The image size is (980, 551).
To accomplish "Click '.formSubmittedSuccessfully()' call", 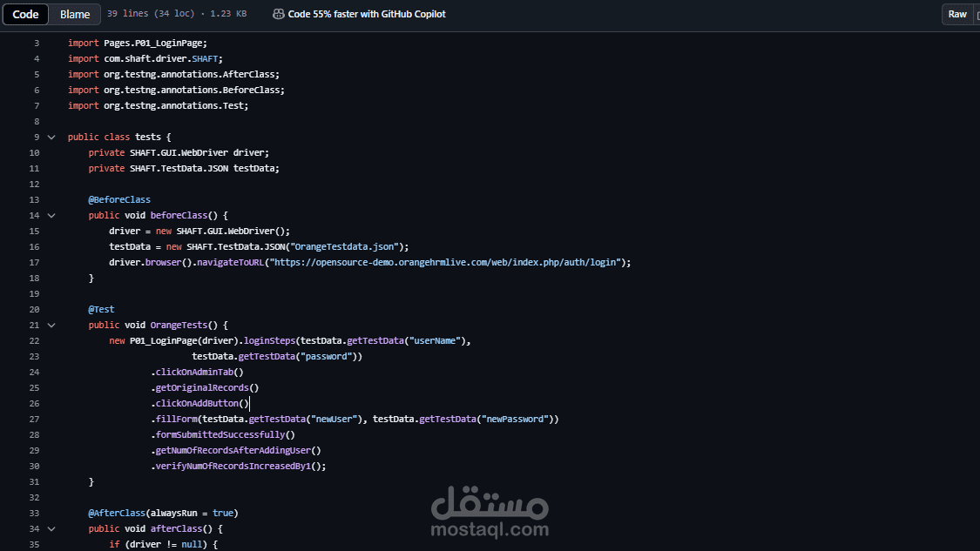I will (x=223, y=435).
